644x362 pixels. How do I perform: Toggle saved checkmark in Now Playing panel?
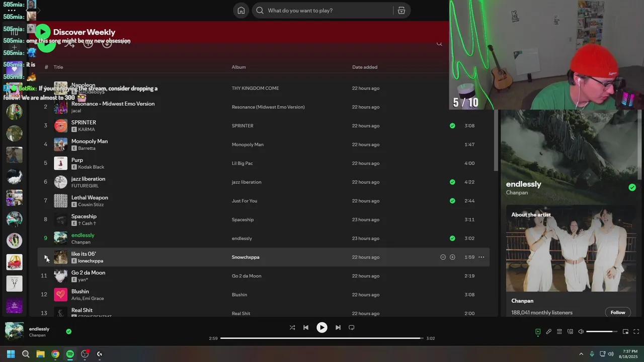point(632,188)
